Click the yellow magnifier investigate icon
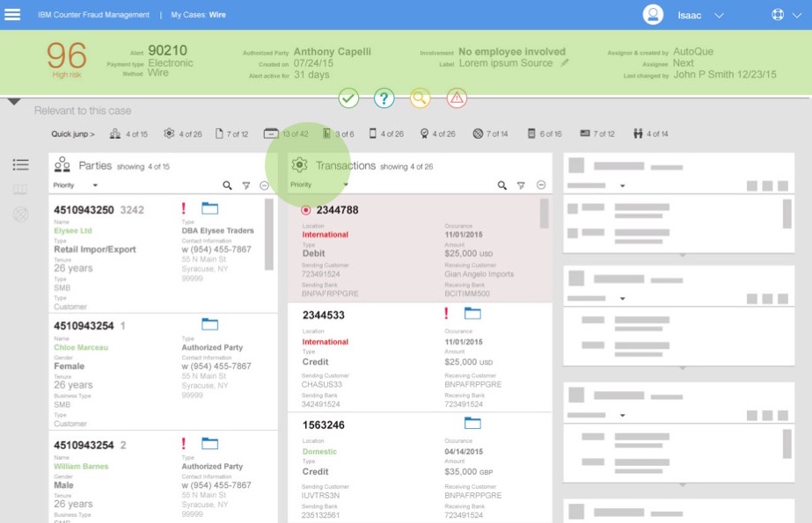The width and height of the screenshot is (812, 523). point(420,98)
